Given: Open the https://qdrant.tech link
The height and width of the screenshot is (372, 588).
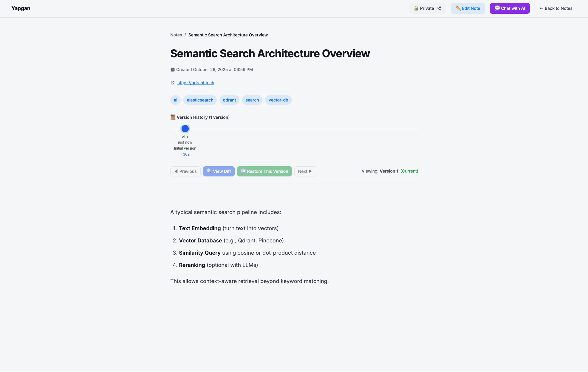Looking at the screenshot, I should [x=196, y=83].
